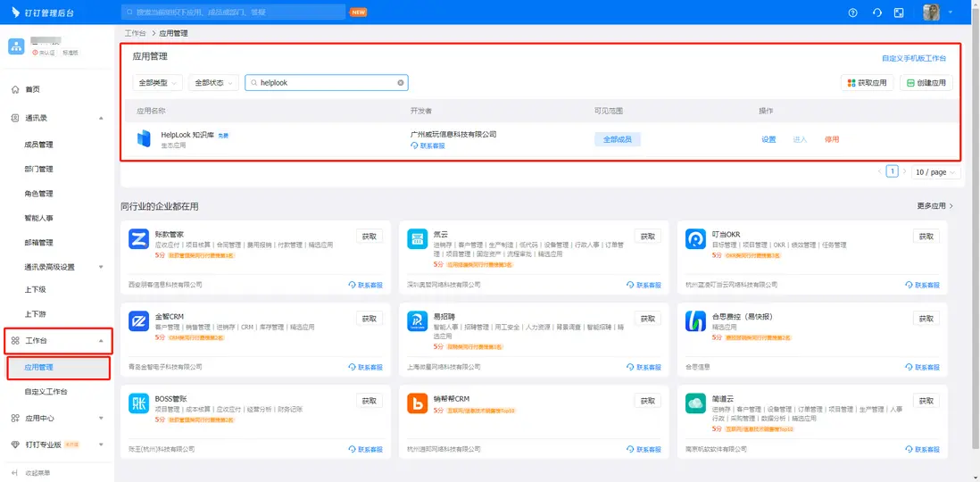This screenshot has height=482, width=980.
Task: Open the 全部状态 filter dropdown
Action: coord(213,82)
